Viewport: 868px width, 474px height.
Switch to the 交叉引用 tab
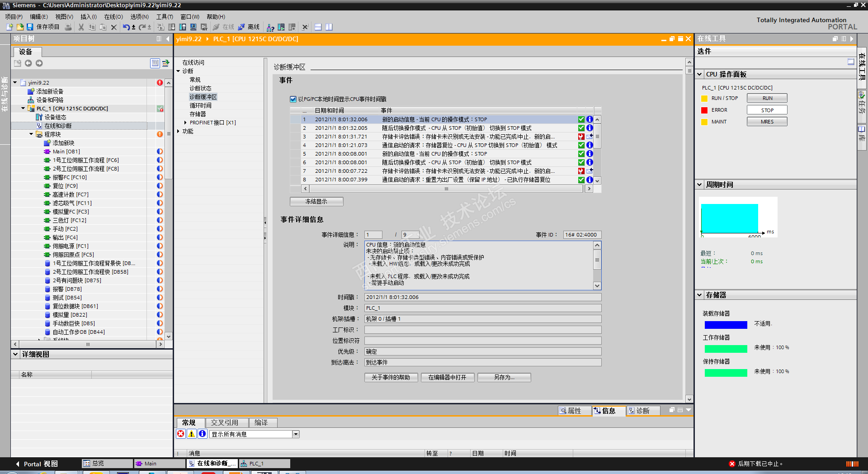[x=226, y=422]
